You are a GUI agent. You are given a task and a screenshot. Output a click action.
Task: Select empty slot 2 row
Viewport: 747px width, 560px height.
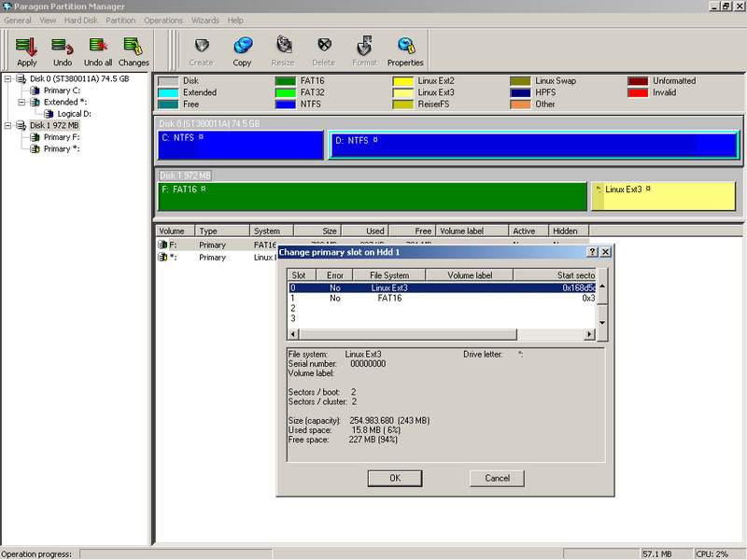[442, 308]
